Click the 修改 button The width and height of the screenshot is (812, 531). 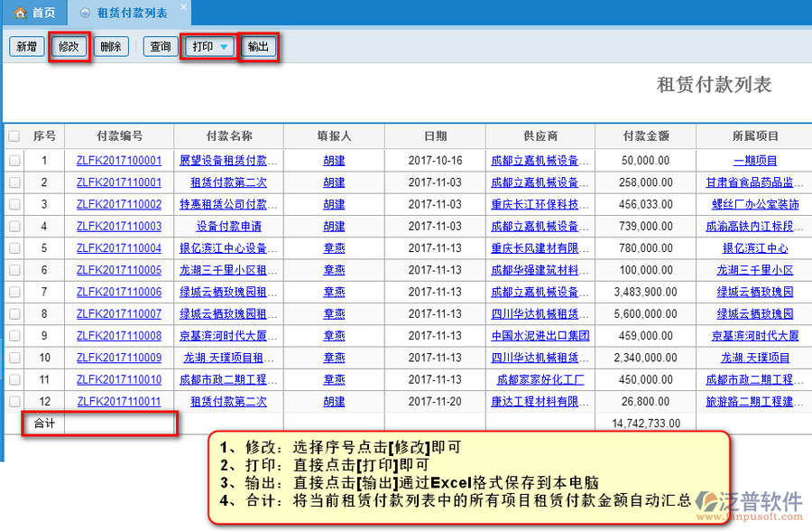tap(69, 46)
